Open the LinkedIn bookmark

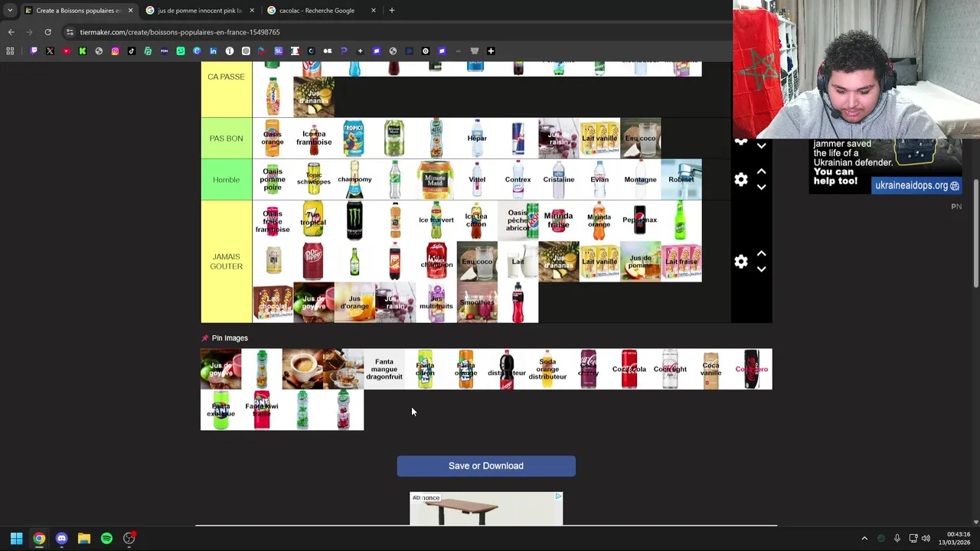coord(213,51)
